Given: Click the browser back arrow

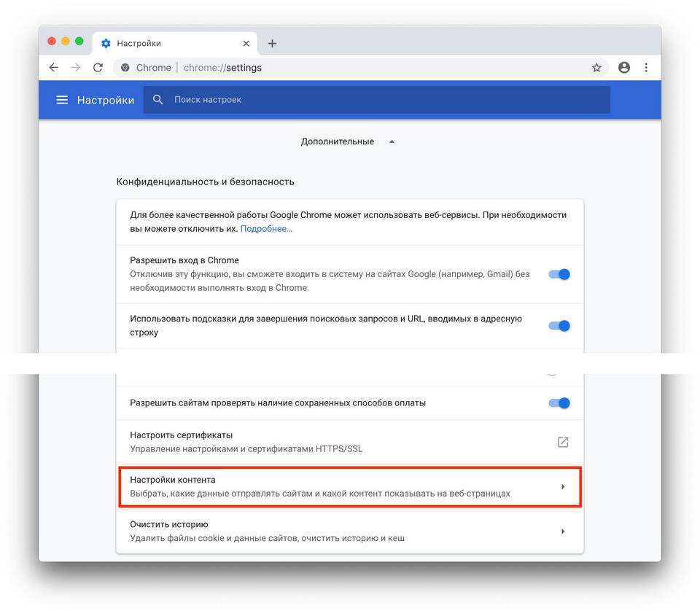Looking at the screenshot, I should click(53, 67).
